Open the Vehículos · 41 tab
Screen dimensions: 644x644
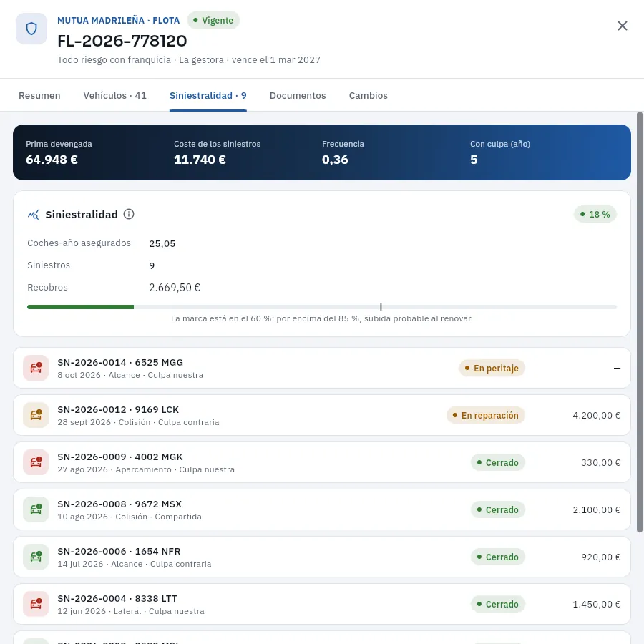pos(115,95)
